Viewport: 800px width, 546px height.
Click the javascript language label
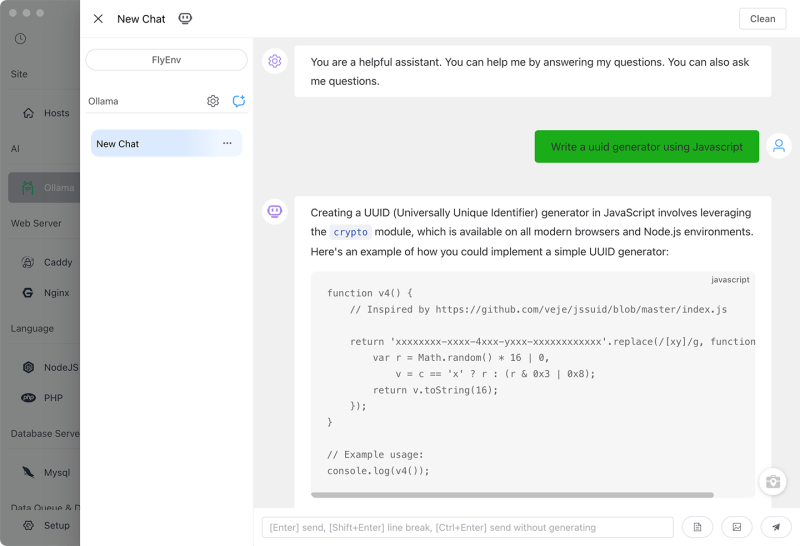(x=730, y=280)
